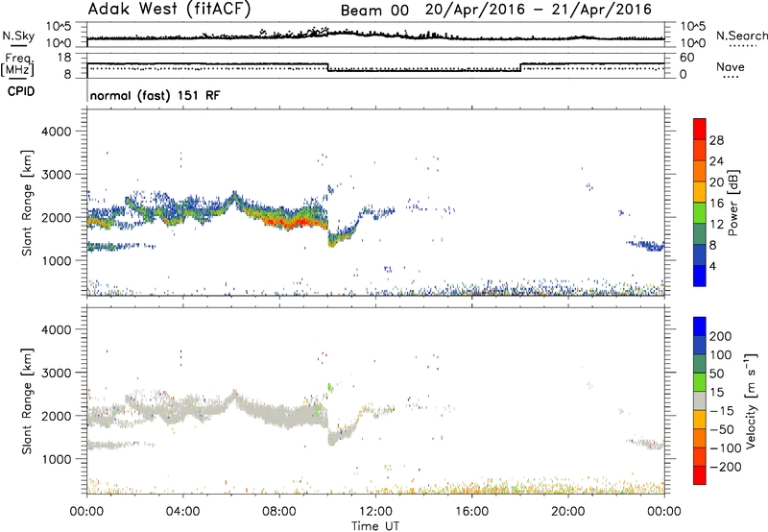The height and width of the screenshot is (532, 768).
Task: Click the '28' power scale value
Action: (716, 140)
